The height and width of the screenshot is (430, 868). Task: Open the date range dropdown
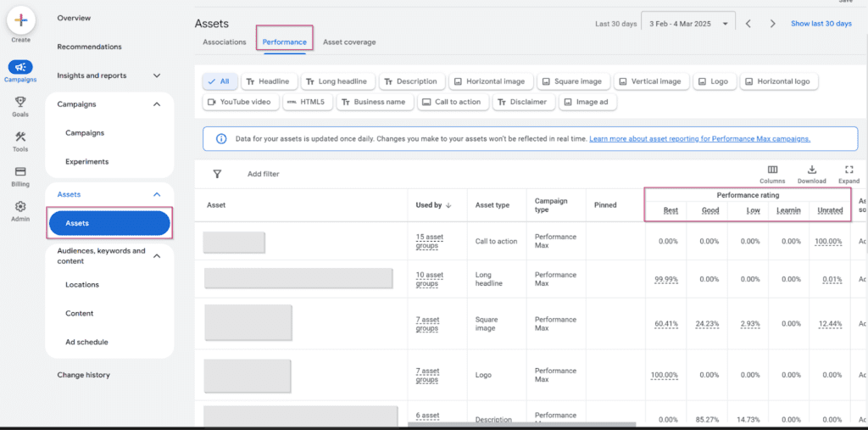[x=688, y=24]
